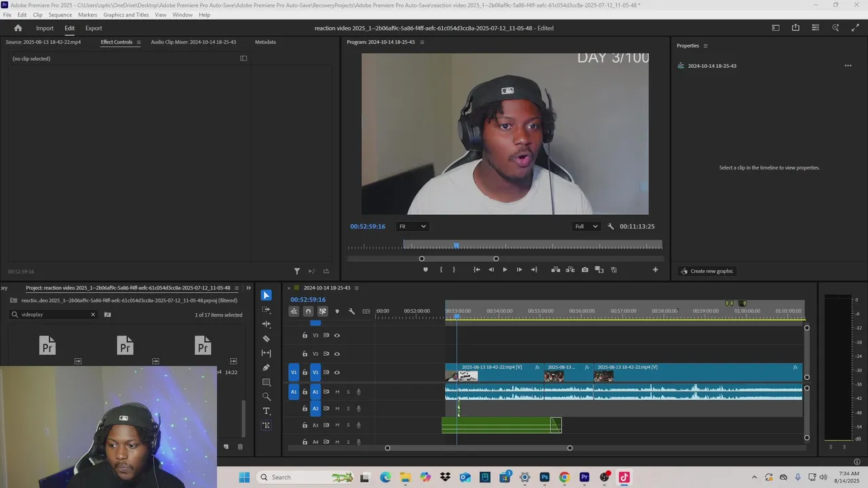
Task: Go to the Home screen icon
Action: point(18,28)
